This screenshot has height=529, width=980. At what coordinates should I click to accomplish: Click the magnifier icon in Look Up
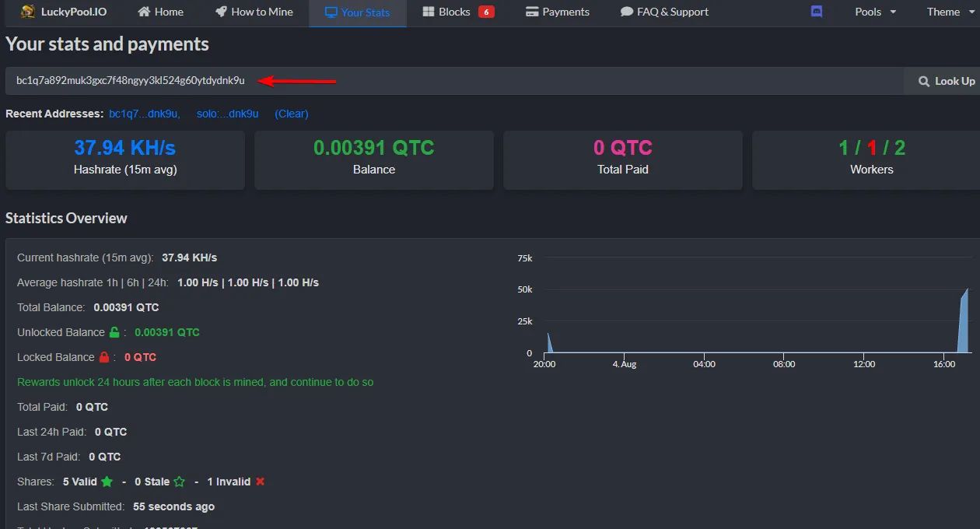[924, 81]
